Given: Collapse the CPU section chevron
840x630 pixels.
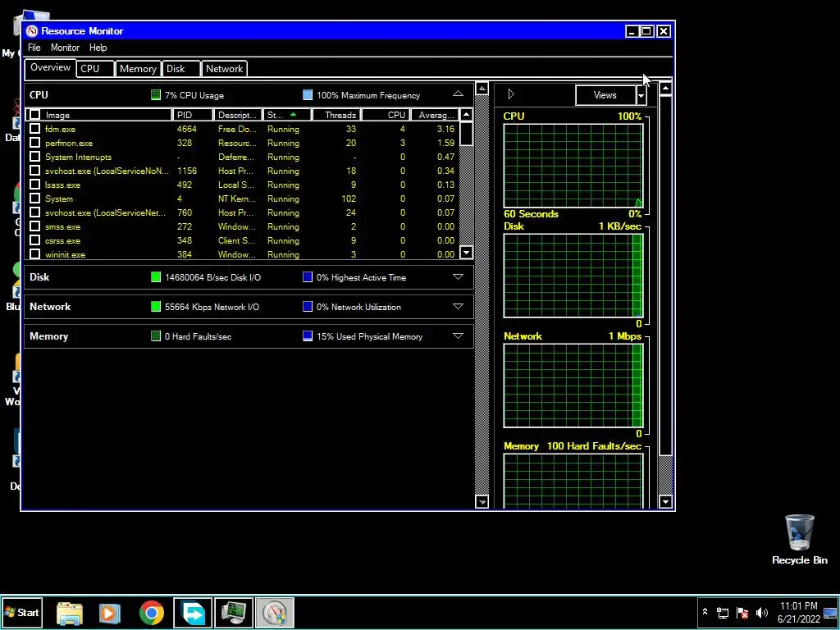Looking at the screenshot, I should coord(458,94).
